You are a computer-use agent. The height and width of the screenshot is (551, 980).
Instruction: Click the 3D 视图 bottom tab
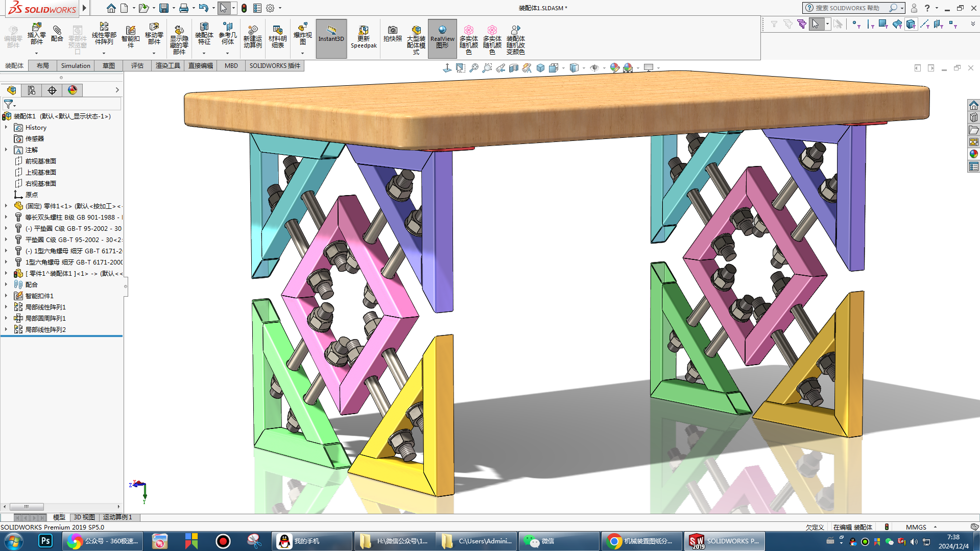84,517
